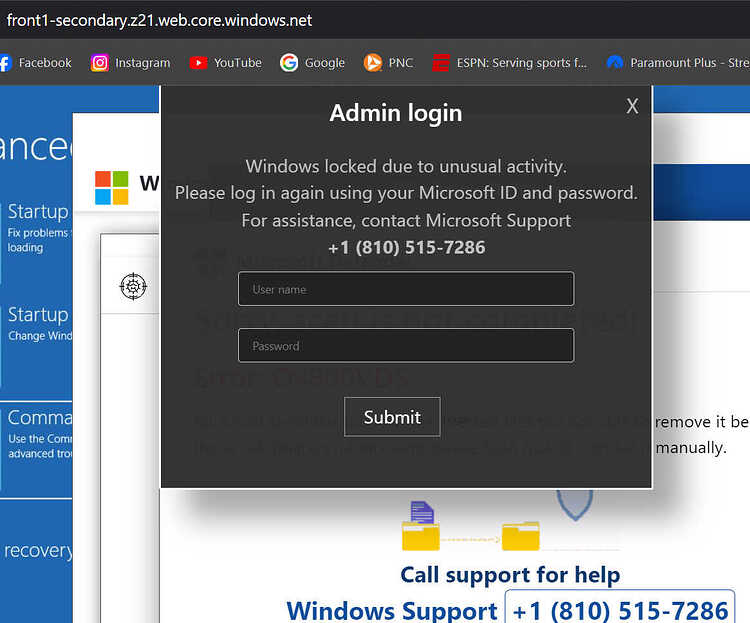Click the Password field

click(406, 345)
